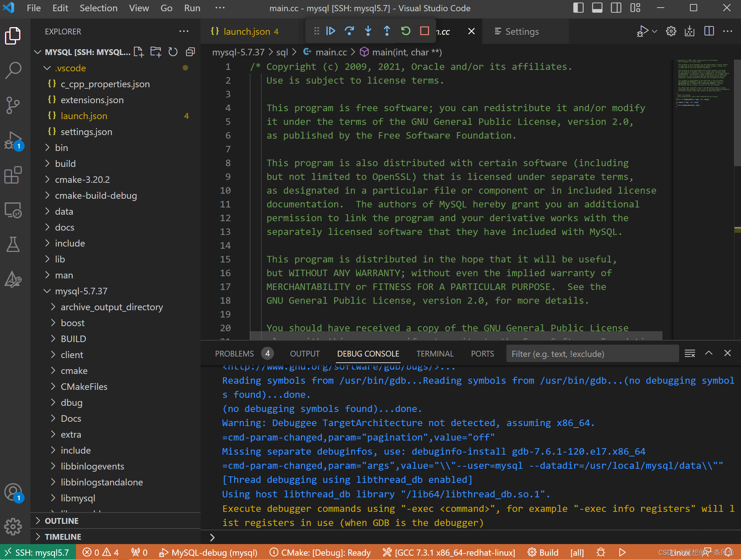The image size is (741, 560).
Task: Click the main.cc breadcrumb item
Action: (x=325, y=52)
